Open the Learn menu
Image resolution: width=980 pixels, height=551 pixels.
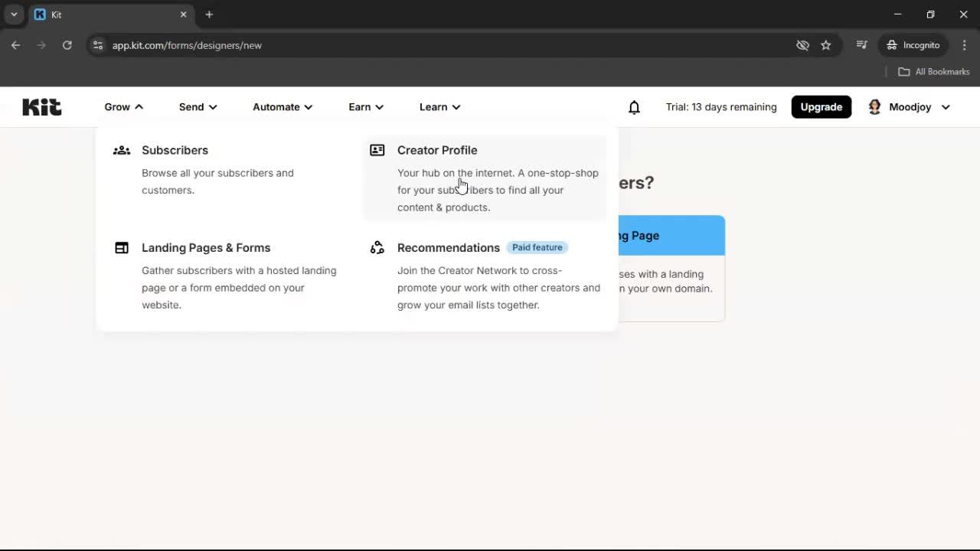pos(439,106)
